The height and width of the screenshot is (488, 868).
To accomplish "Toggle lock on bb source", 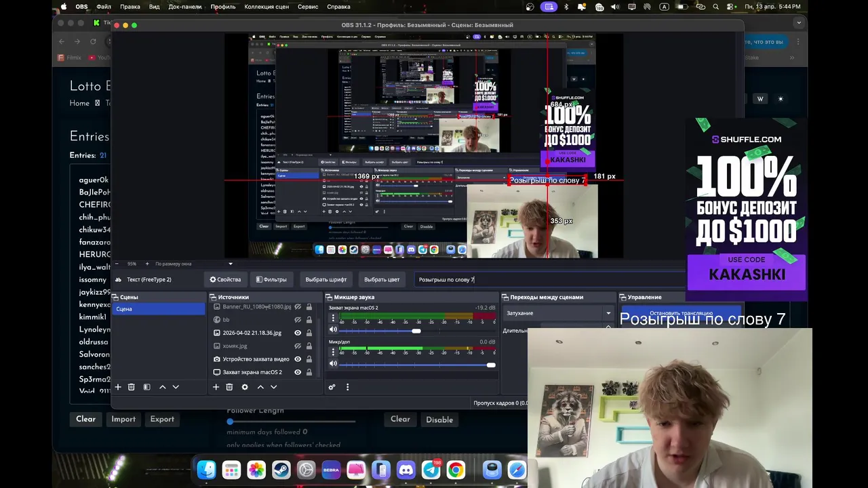I will (309, 320).
